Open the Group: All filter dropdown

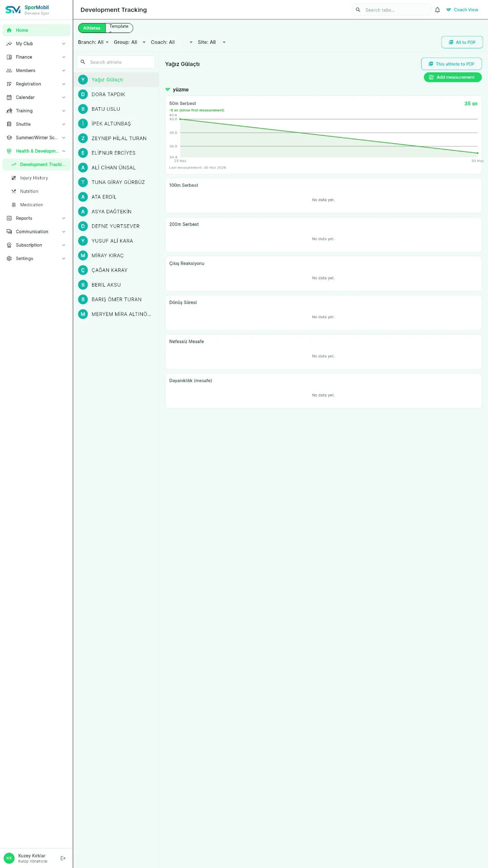(x=130, y=42)
